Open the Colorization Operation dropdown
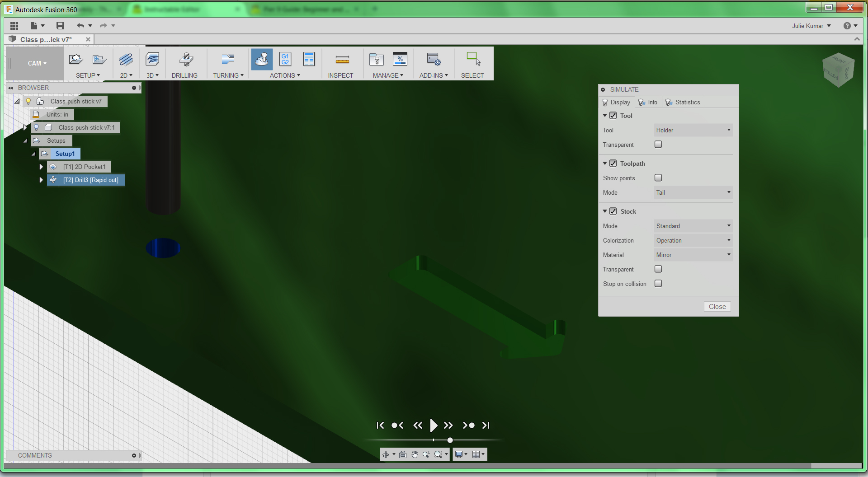The image size is (868, 477). point(693,240)
